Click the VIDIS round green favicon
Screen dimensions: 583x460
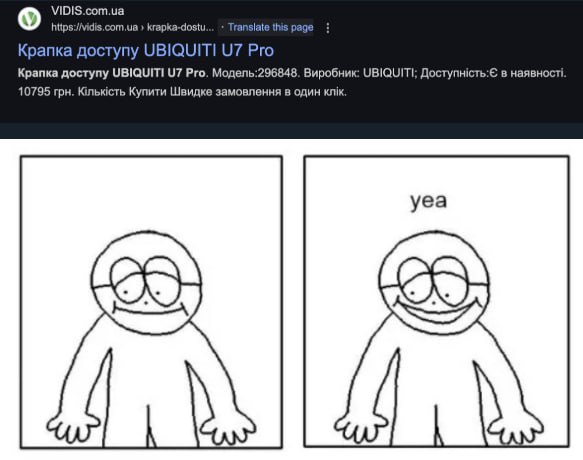(x=29, y=19)
